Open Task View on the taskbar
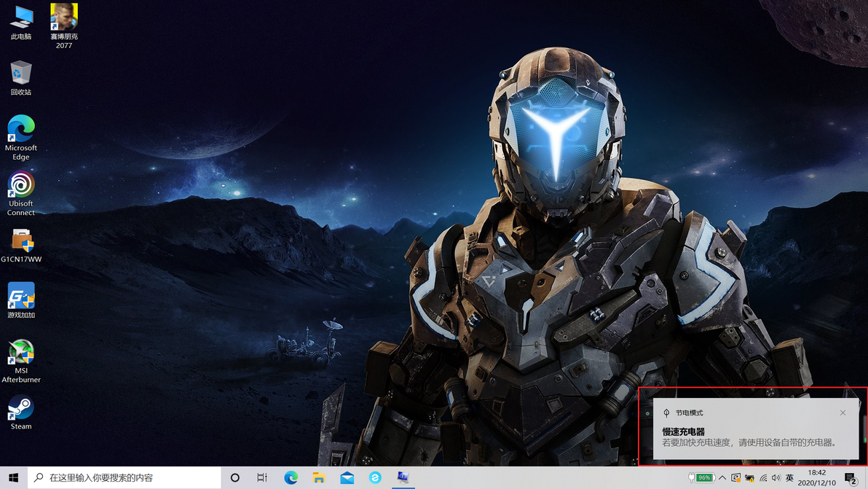The image size is (868, 489). coord(262,477)
